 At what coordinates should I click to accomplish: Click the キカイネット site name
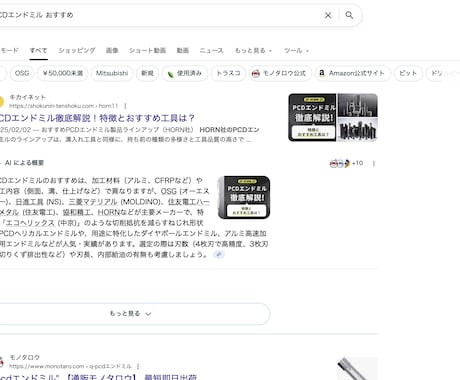point(27,97)
